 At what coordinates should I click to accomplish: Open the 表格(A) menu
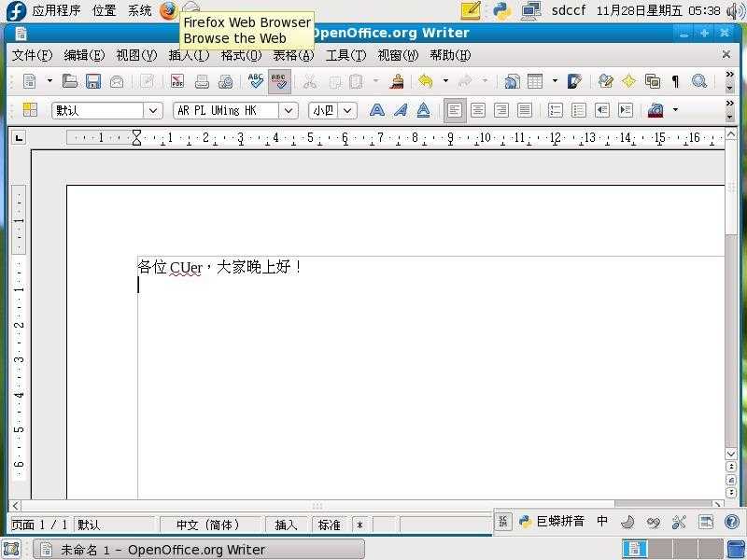click(x=293, y=55)
